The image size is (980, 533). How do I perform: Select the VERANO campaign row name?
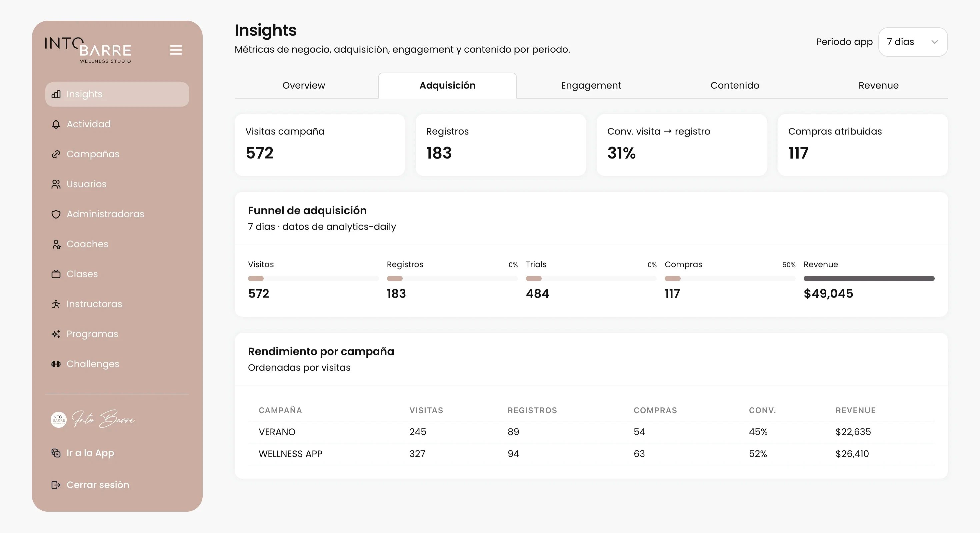[x=277, y=432]
